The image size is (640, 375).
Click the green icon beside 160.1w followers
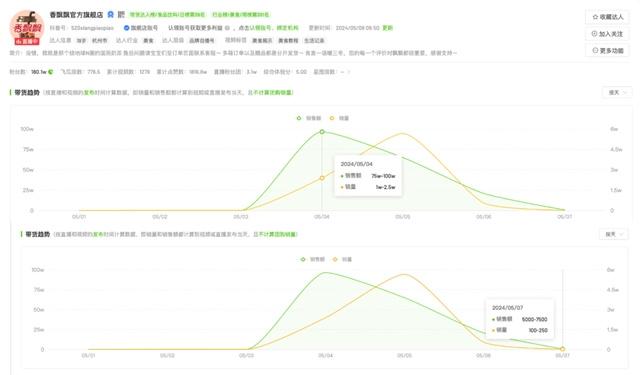pyautogui.click(x=51, y=72)
